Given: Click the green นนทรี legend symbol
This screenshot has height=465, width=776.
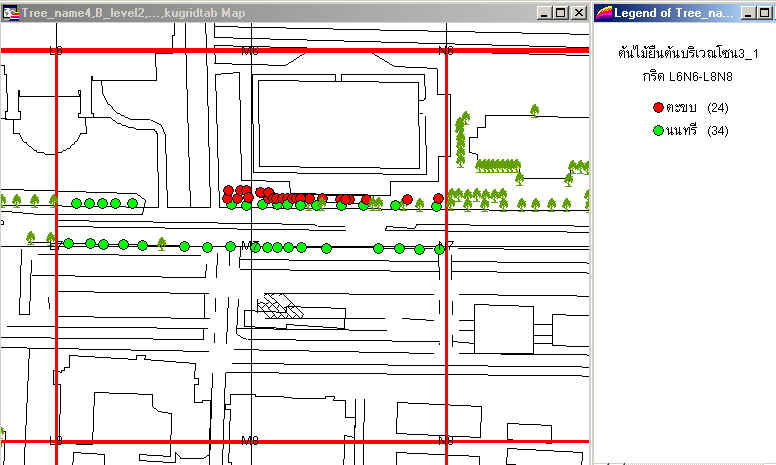Looking at the screenshot, I should [x=658, y=130].
